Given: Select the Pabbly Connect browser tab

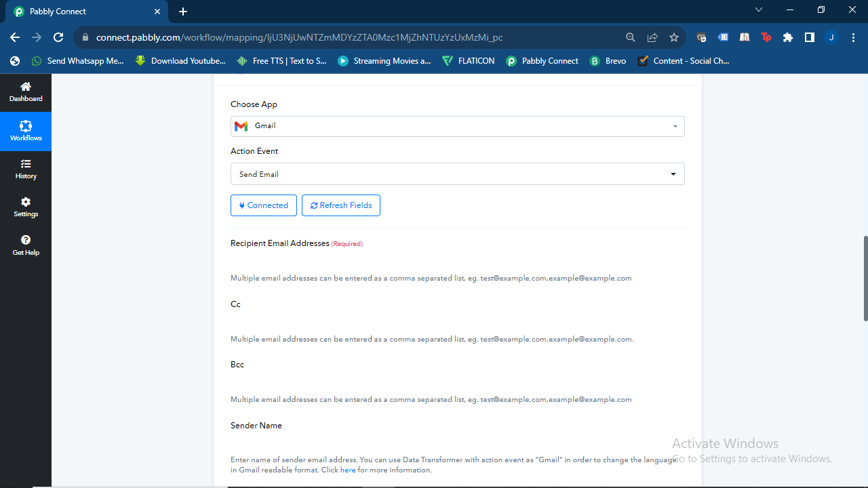Looking at the screenshot, I should coord(88,12).
